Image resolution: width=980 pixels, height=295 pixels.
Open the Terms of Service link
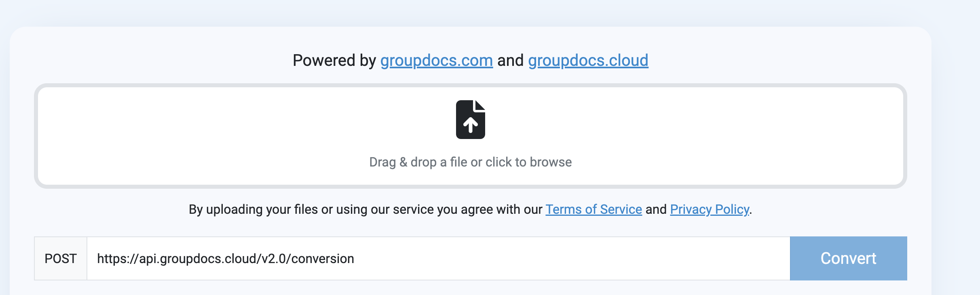[594, 209]
